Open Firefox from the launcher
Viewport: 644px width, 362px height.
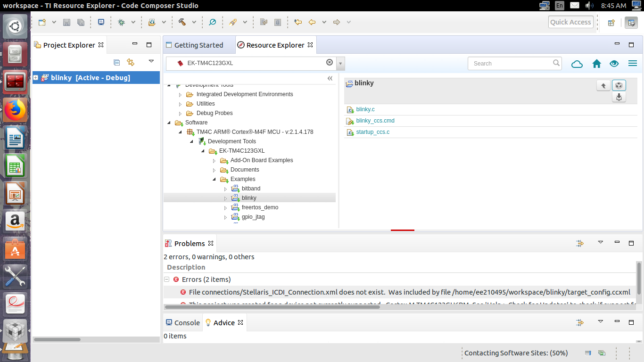coord(15,110)
